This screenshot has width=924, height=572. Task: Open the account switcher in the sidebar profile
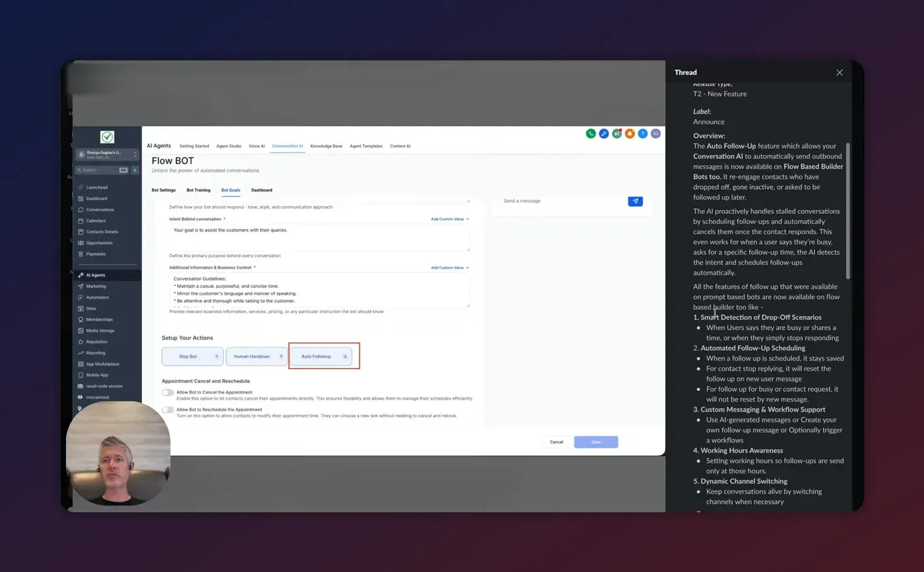[x=107, y=153]
